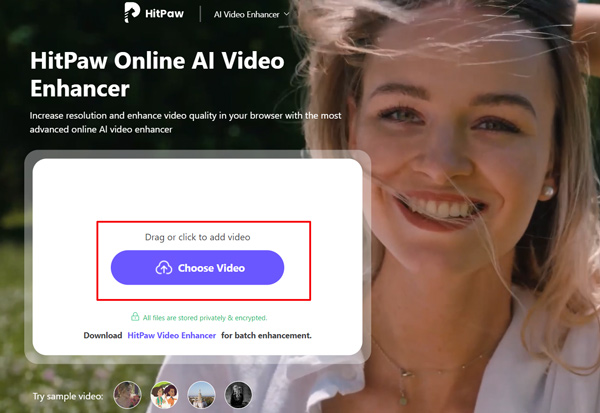Click the Choose Video button
This screenshot has height=413, width=600.
[197, 268]
